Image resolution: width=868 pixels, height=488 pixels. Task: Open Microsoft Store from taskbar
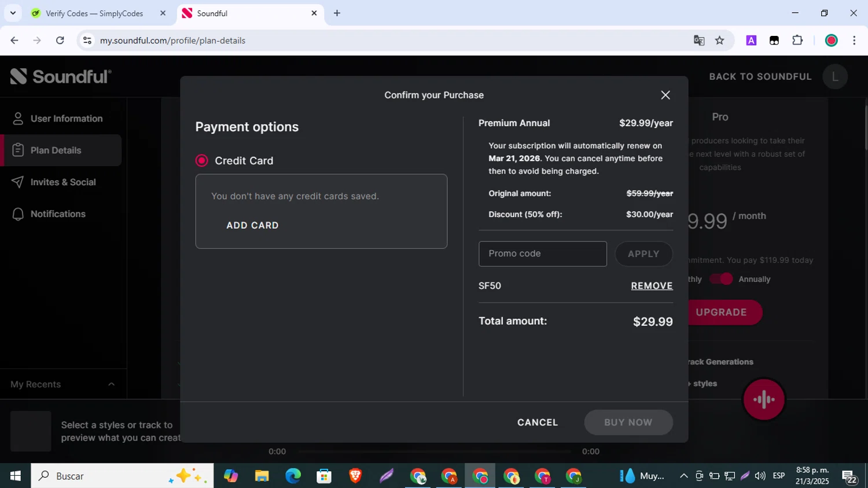(x=324, y=476)
